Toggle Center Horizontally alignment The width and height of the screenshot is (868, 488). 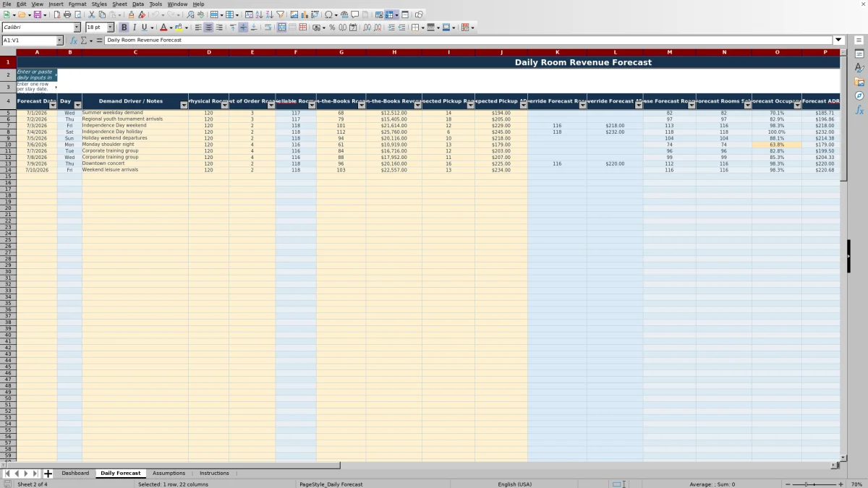(x=208, y=27)
